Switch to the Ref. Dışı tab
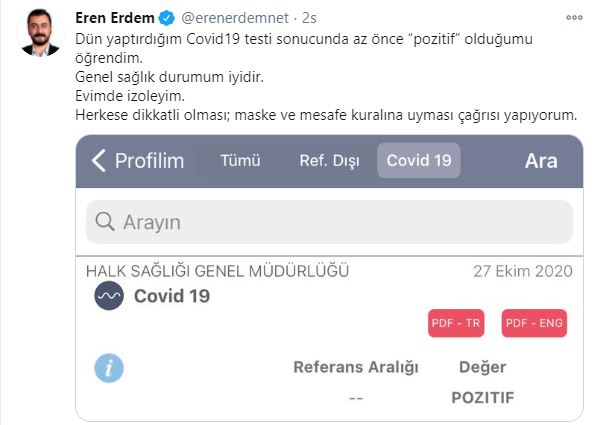Viewport: 599px width, 425px height. (x=329, y=161)
